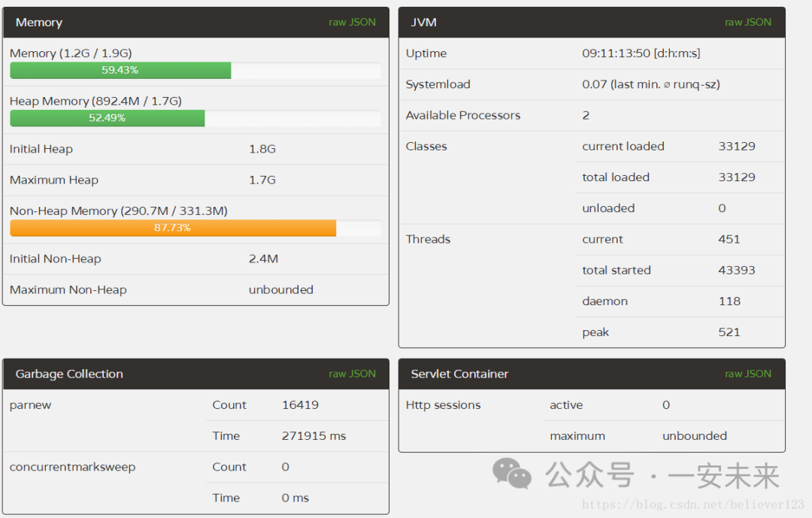Click the 59.43% Memory progress bar
812x518 pixels.
pos(195,71)
